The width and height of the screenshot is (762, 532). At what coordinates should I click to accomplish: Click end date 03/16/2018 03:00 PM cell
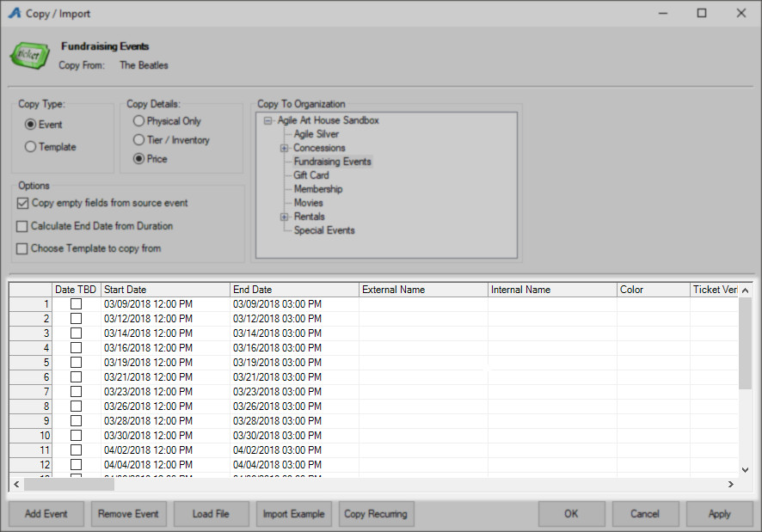pos(294,348)
